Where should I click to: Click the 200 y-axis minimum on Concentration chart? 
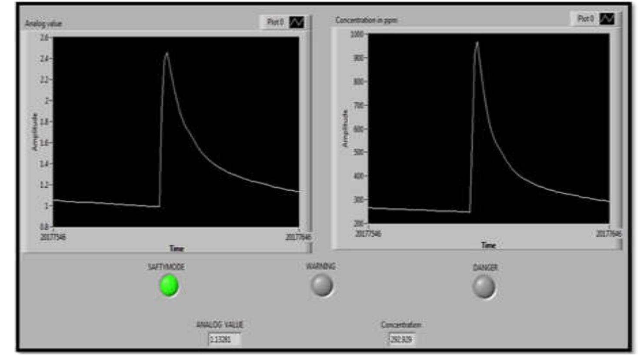pos(359,223)
